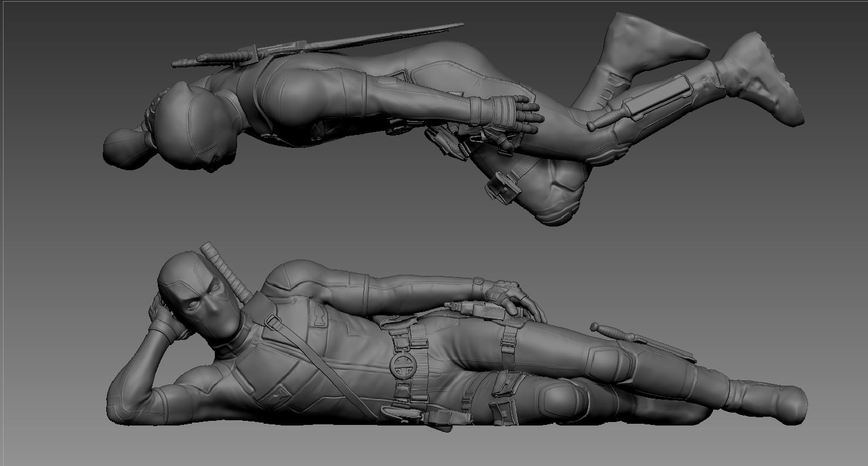Select the front-view reclining figure model

(457, 337)
